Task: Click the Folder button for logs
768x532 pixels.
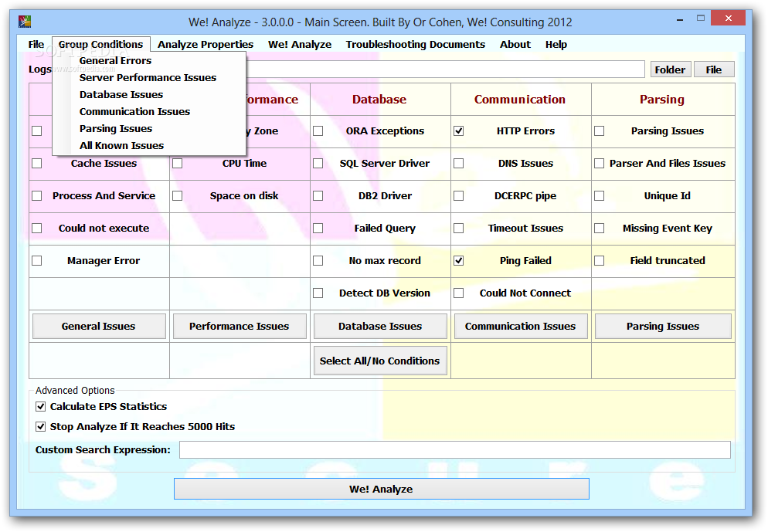Action: 670,69
